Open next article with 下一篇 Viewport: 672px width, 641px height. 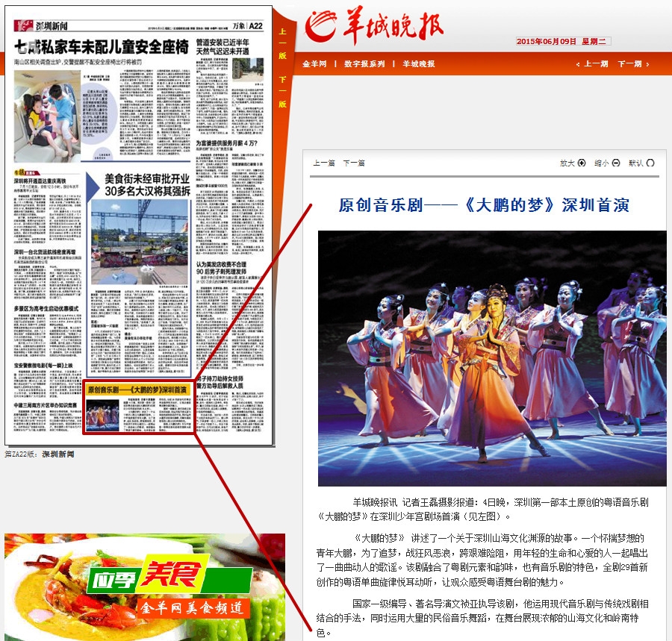[x=353, y=163]
